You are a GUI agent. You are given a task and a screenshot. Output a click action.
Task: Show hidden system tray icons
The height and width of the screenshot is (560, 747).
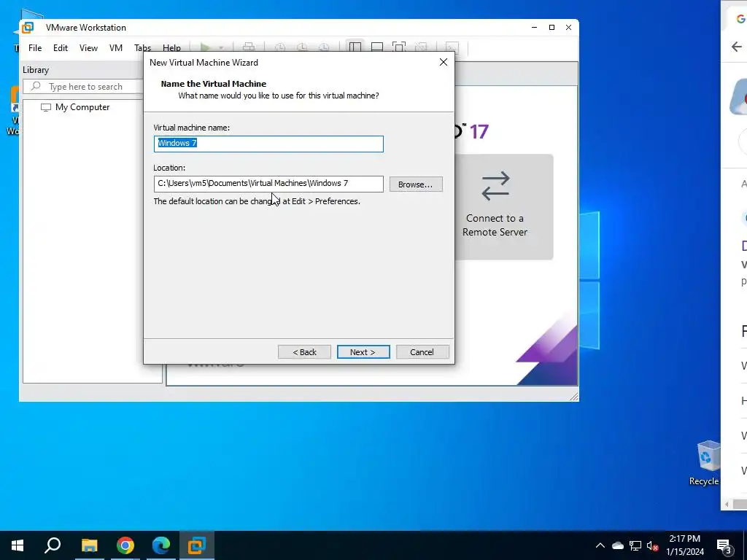tap(600, 545)
